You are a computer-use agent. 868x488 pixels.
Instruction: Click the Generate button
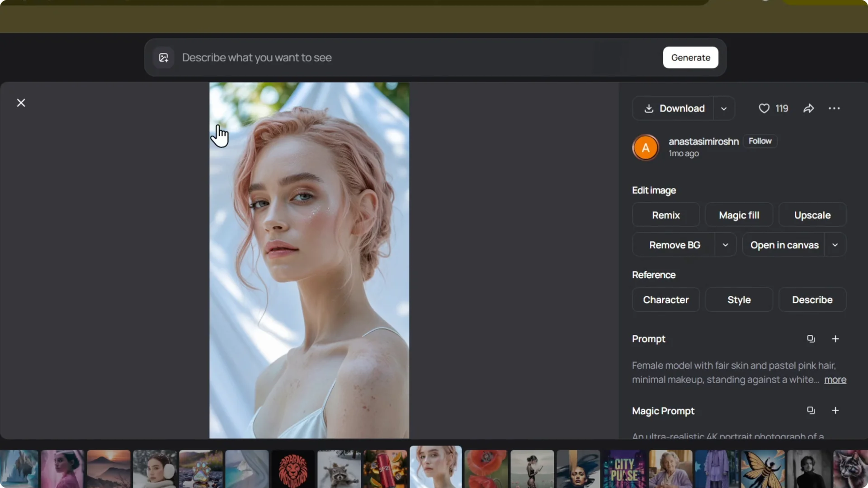691,57
